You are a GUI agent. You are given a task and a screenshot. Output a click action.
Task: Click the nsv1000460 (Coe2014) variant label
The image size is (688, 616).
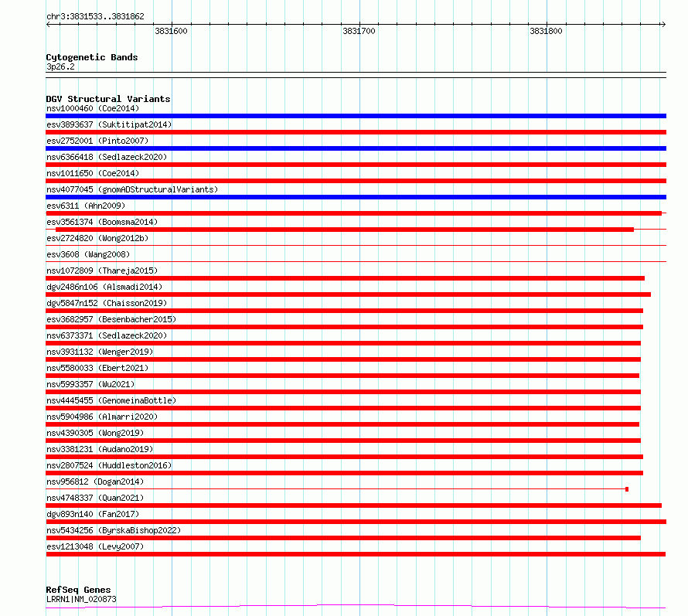[93, 108]
